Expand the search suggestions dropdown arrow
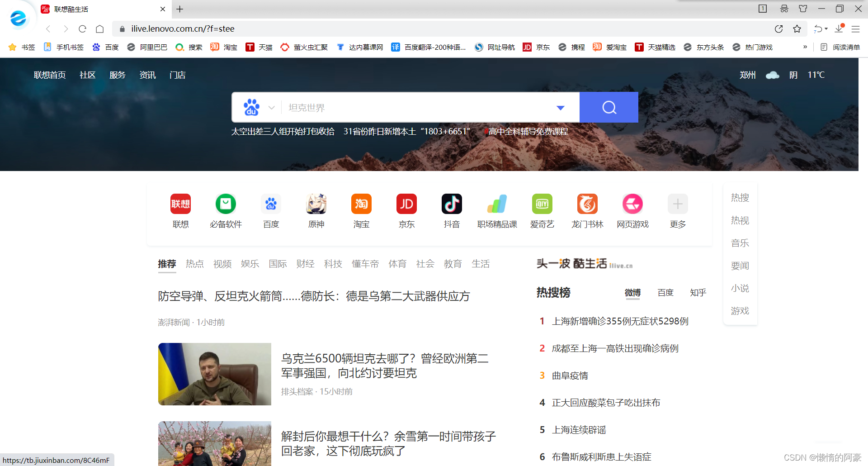Screen dimensions: 868x466 tap(561, 108)
